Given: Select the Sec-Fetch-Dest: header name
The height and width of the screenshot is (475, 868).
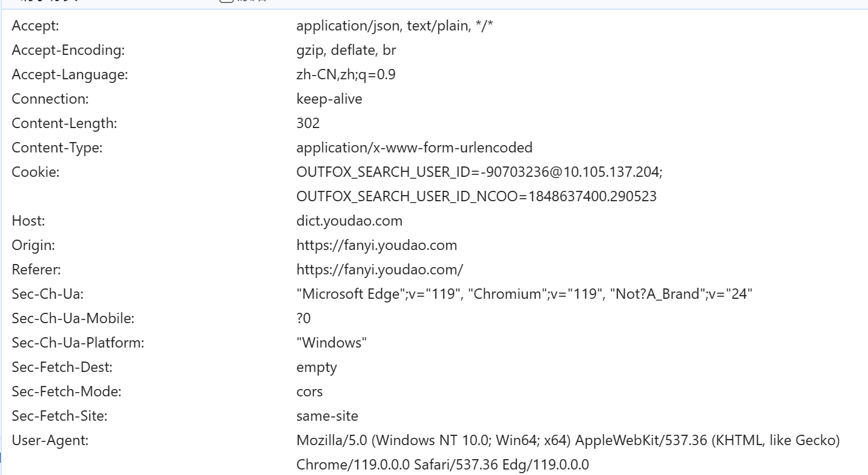Looking at the screenshot, I should 62,367.
